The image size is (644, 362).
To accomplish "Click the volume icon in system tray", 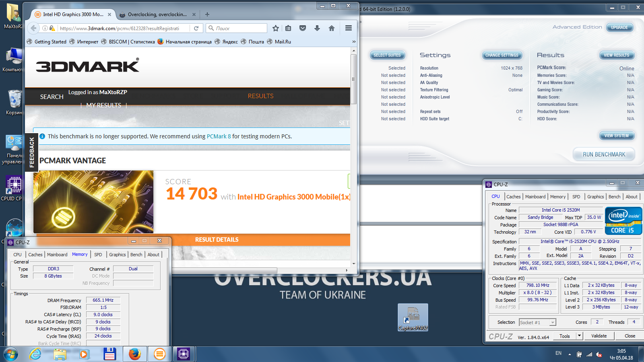I will (599, 354).
